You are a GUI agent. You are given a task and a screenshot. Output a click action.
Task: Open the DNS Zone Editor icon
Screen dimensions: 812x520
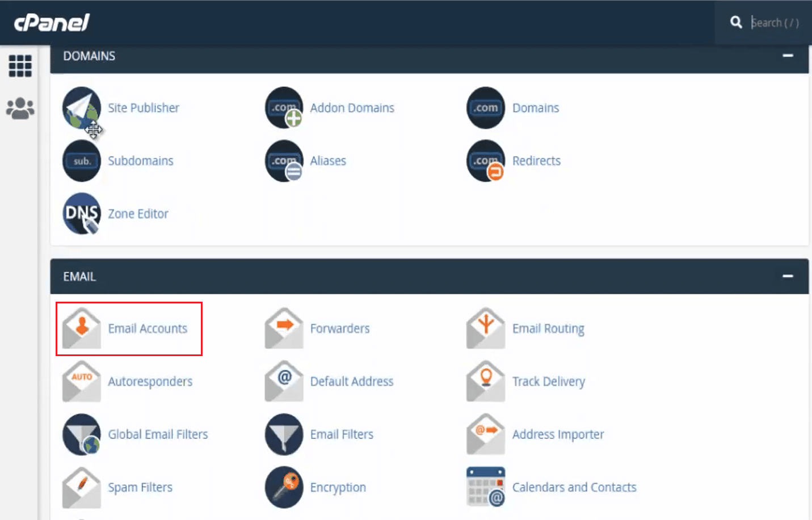click(82, 214)
